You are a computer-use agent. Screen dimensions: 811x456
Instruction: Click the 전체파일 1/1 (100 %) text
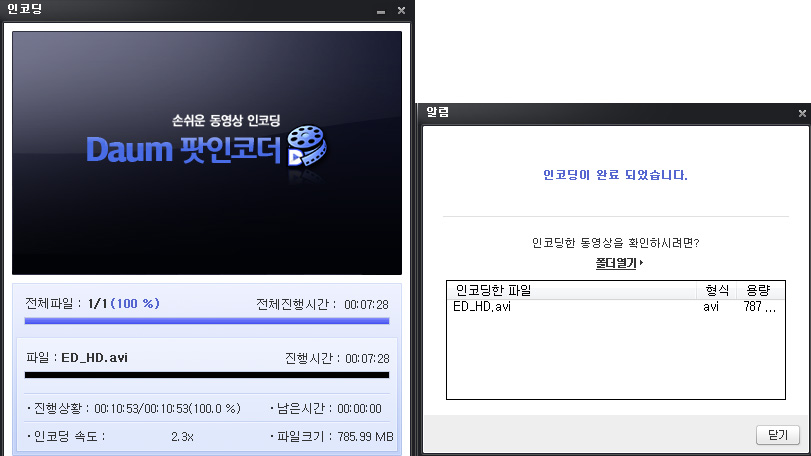click(93, 303)
